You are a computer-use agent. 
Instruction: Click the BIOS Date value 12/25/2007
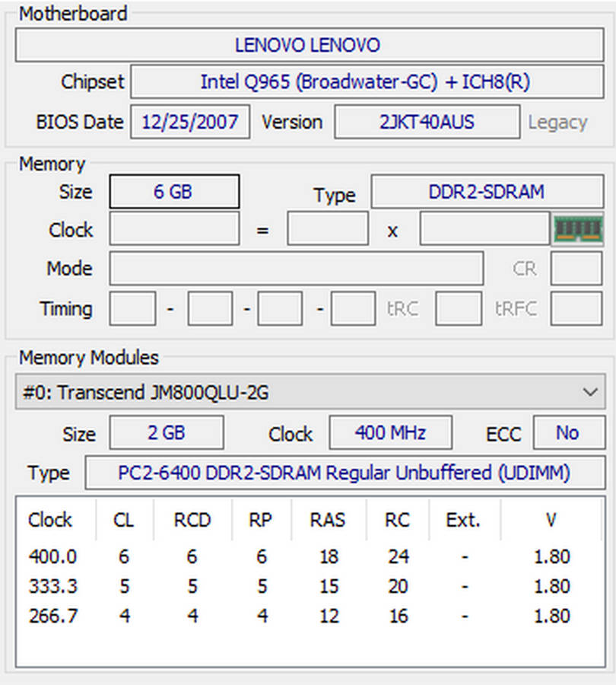[x=190, y=122]
